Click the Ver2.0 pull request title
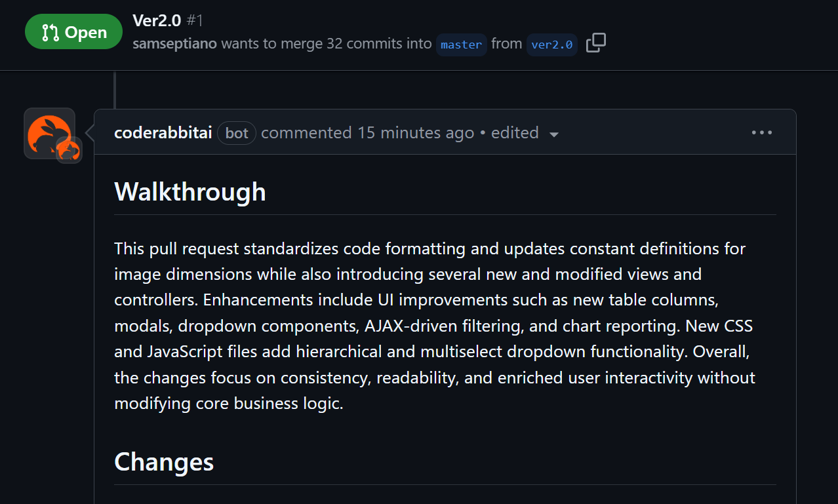838x504 pixels. click(x=157, y=20)
